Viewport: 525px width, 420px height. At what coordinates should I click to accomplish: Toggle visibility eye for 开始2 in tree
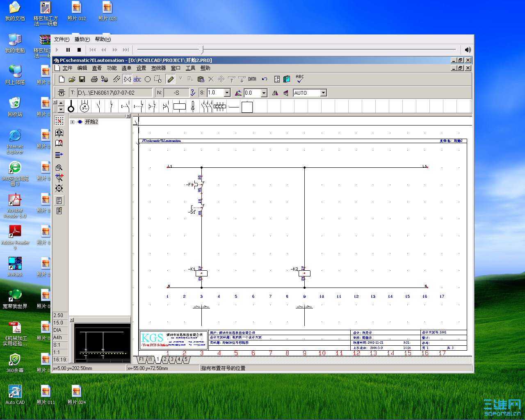[x=80, y=122]
